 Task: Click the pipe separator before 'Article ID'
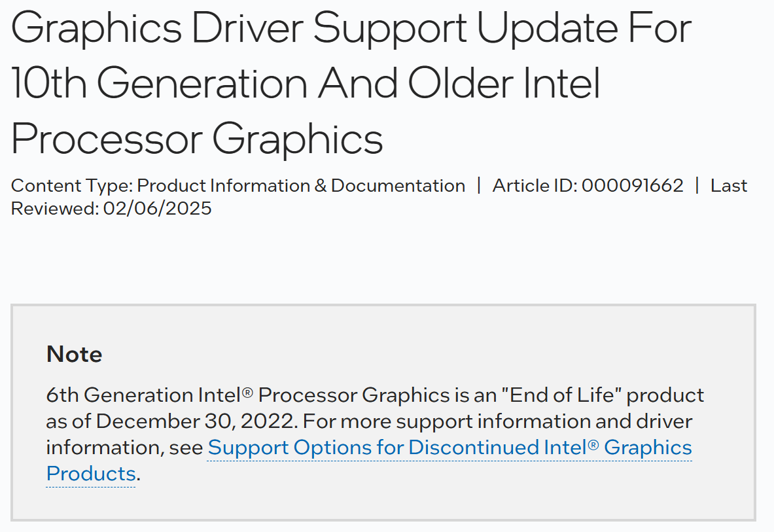pos(478,186)
